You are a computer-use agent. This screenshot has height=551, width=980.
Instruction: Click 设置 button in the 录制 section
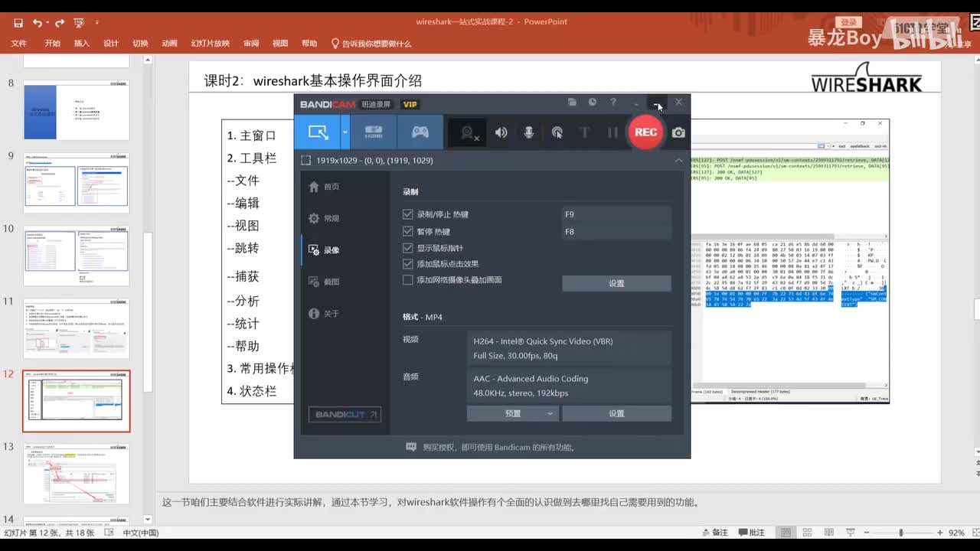click(x=616, y=283)
